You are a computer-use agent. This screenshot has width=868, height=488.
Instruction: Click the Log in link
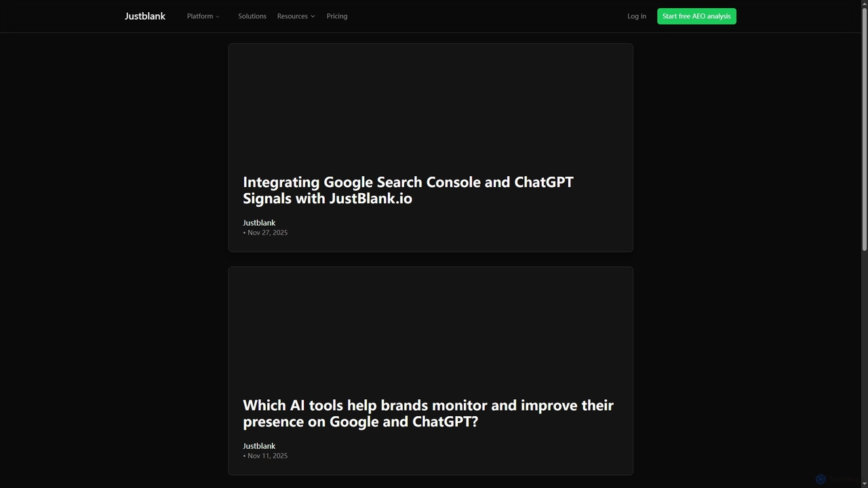[x=637, y=16]
